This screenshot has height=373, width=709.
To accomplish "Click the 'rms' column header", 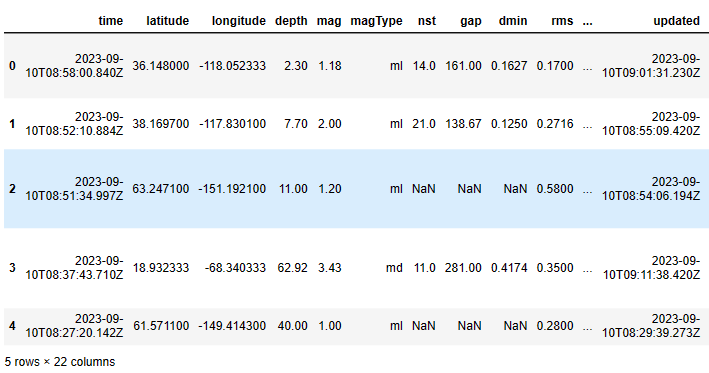I will 562,21.
